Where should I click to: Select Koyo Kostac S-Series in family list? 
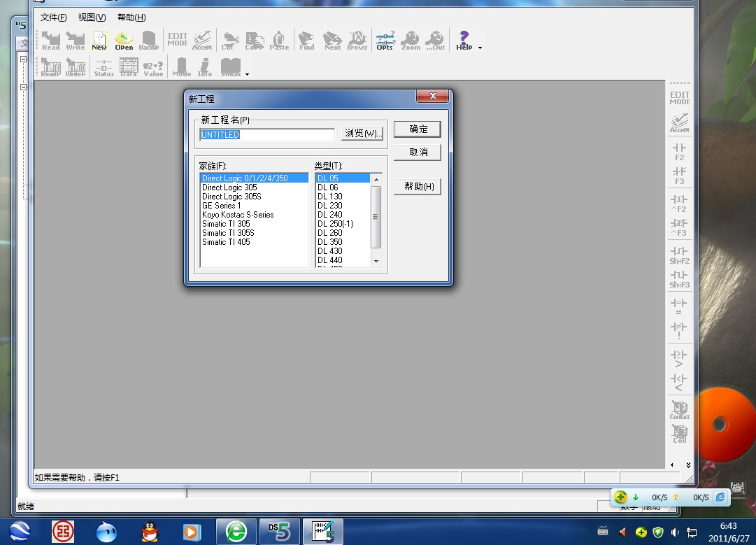tap(238, 215)
